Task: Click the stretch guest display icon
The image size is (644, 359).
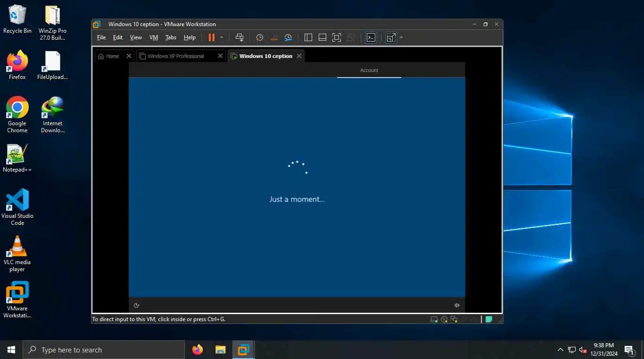Action: [391, 37]
